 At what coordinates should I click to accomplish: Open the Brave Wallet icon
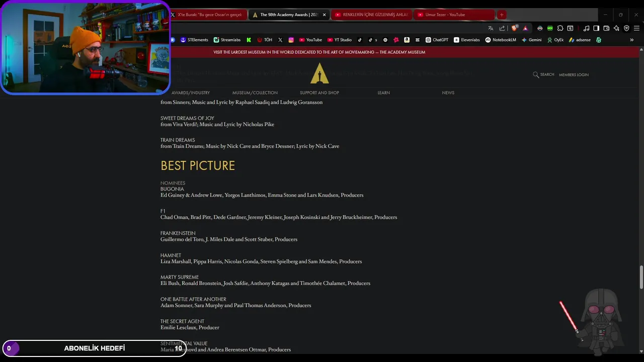coord(606,28)
